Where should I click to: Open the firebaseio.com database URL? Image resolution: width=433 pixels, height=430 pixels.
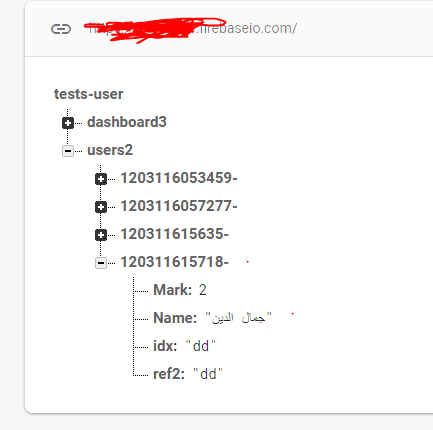coord(191,29)
